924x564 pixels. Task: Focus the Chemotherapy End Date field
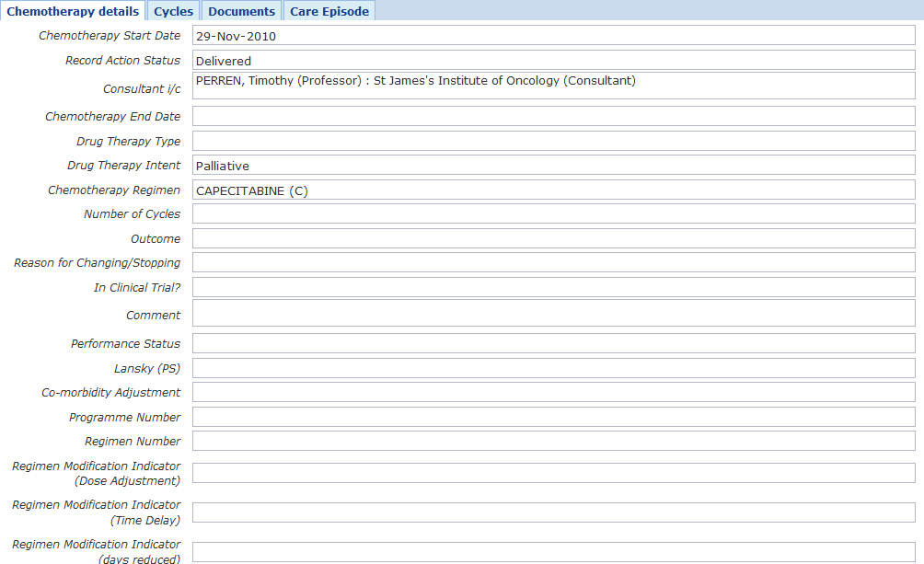(x=553, y=117)
